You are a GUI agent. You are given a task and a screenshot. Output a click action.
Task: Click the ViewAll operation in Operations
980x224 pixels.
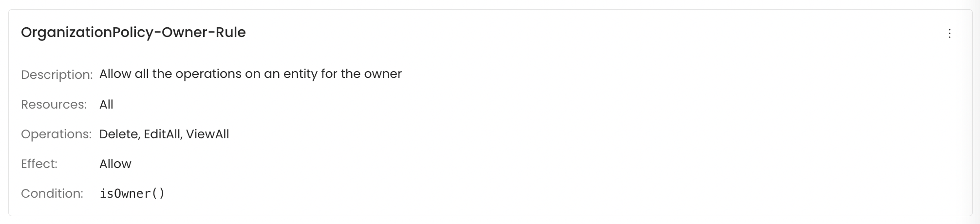coord(207,134)
